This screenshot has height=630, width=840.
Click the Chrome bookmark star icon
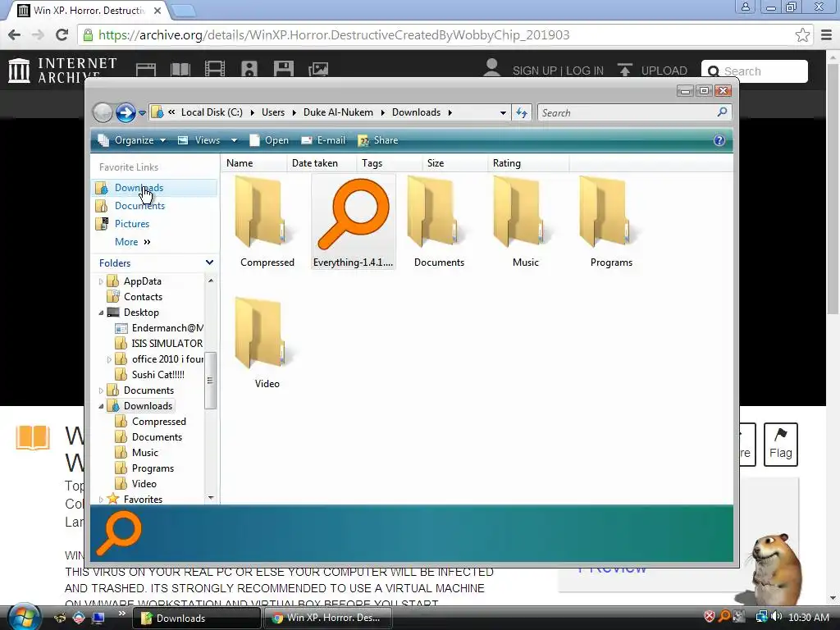pos(802,34)
